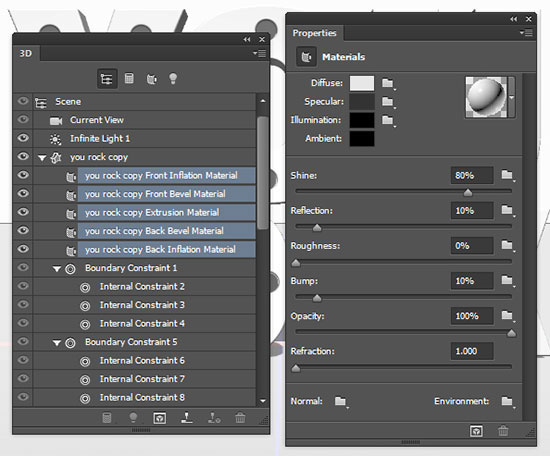Hide Infinite Light 1 using its eye icon

point(23,138)
